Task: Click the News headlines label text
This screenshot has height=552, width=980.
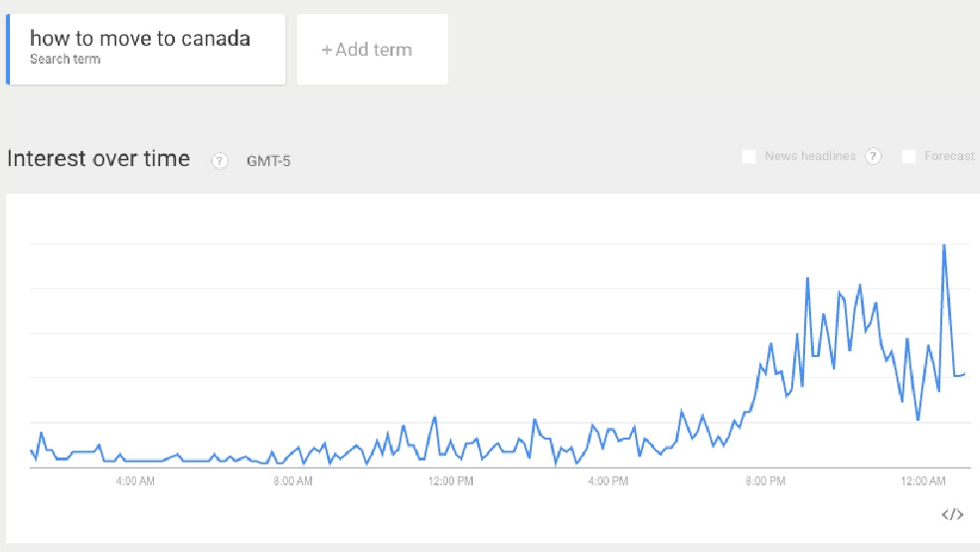Action: (810, 156)
